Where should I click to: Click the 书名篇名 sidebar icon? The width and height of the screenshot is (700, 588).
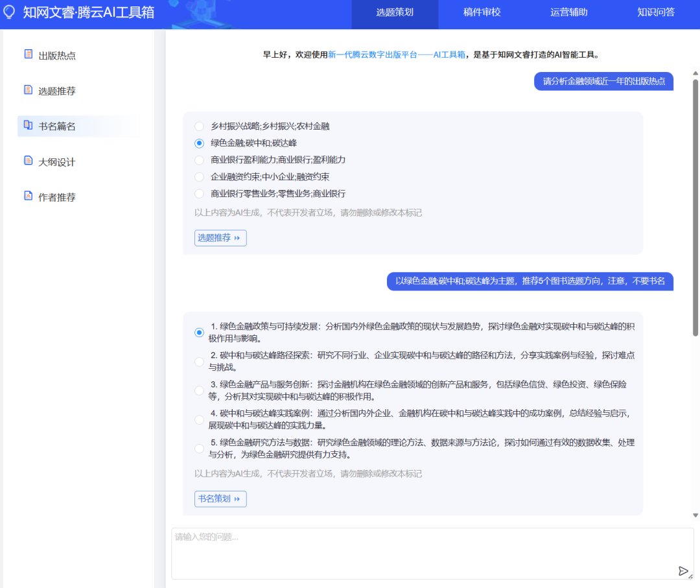coord(28,126)
